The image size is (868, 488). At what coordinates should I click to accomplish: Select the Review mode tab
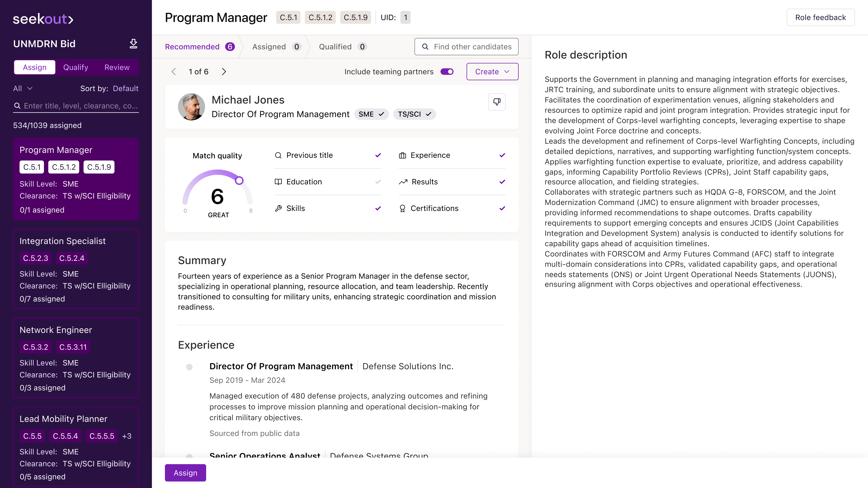coord(117,67)
